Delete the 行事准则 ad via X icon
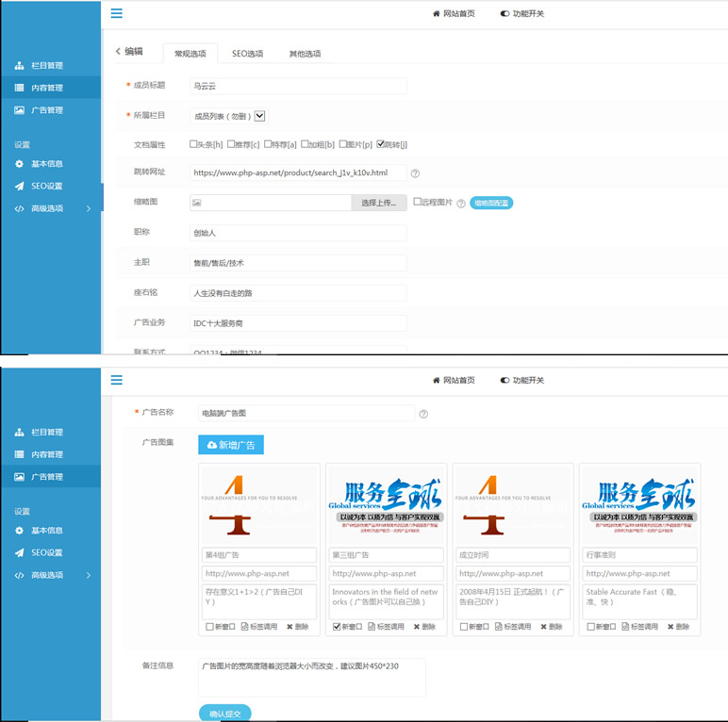The height and width of the screenshot is (722, 728). click(x=671, y=627)
